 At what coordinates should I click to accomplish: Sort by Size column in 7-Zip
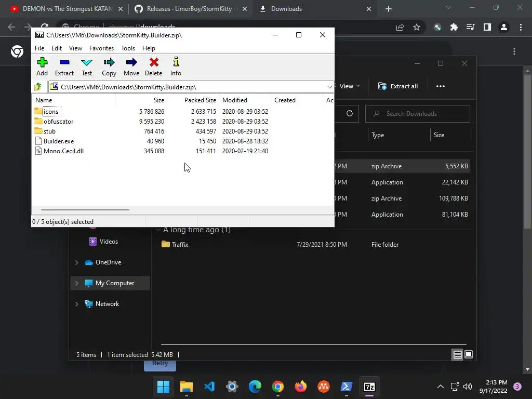(x=141, y=100)
